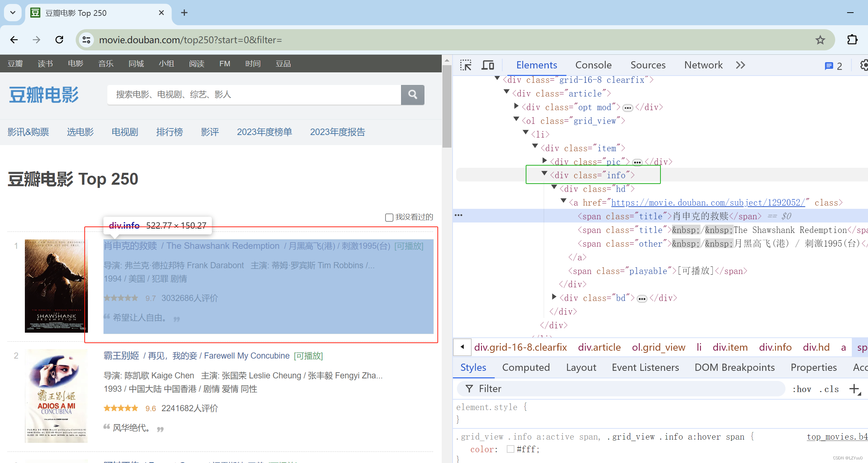Click the browser back arrow

coord(14,40)
